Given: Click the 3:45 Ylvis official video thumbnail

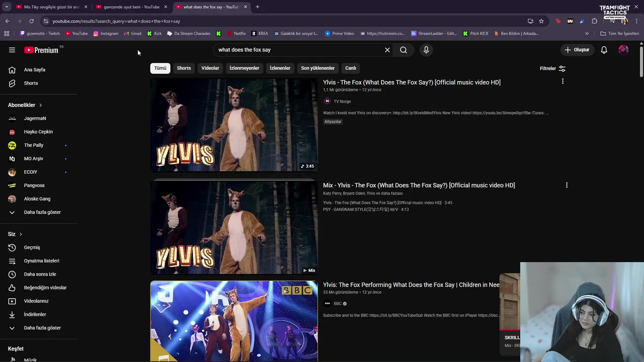Looking at the screenshot, I should tap(234, 125).
